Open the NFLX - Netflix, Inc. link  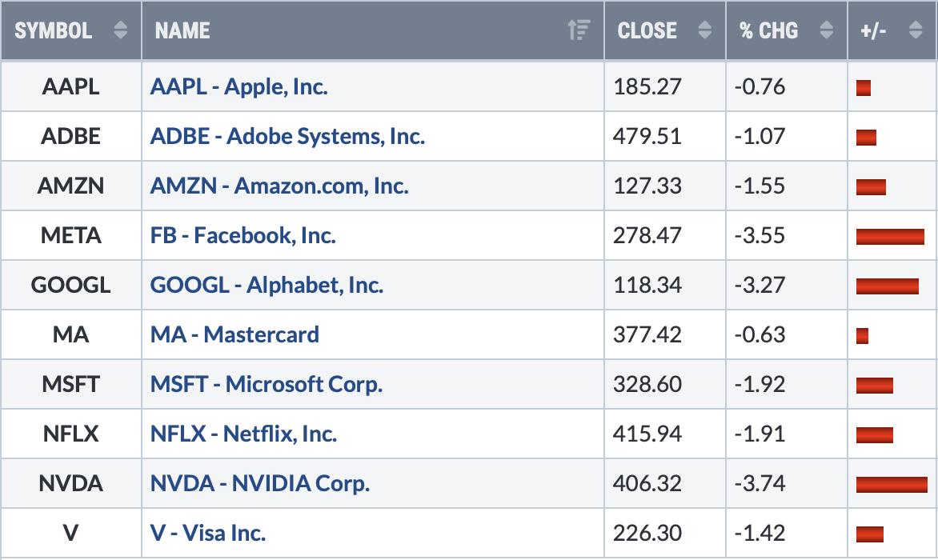[x=243, y=434]
